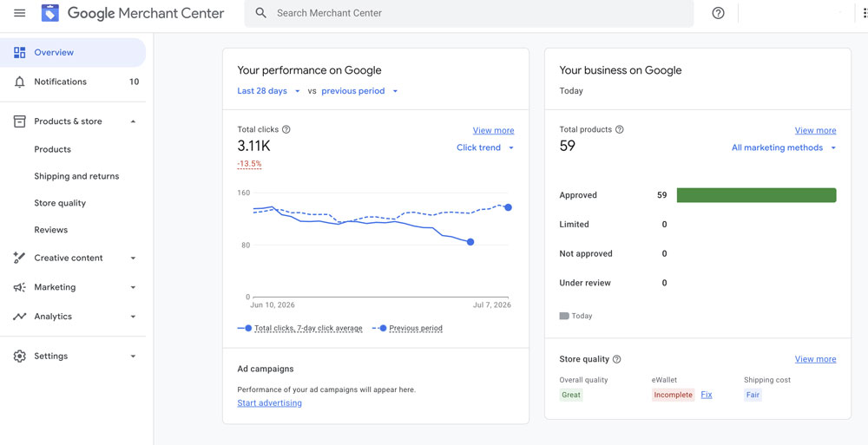Open the previous period dropdown
This screenshot has height=445, width=868.
360,91
